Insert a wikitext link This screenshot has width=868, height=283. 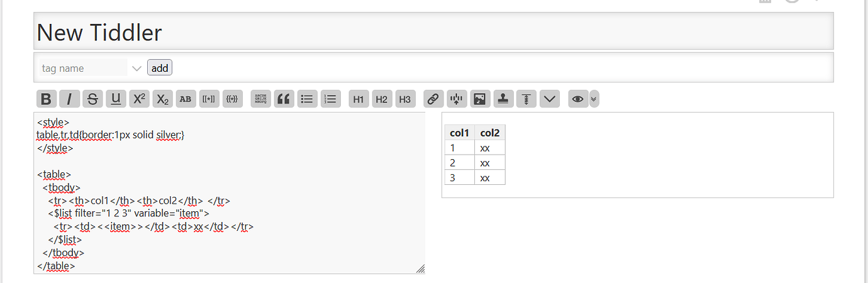pos(433,99)
